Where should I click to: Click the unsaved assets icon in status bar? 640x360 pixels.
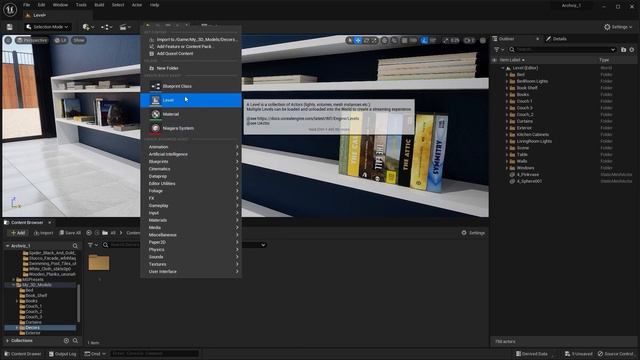pyautogui.click(x=567, y=354)
